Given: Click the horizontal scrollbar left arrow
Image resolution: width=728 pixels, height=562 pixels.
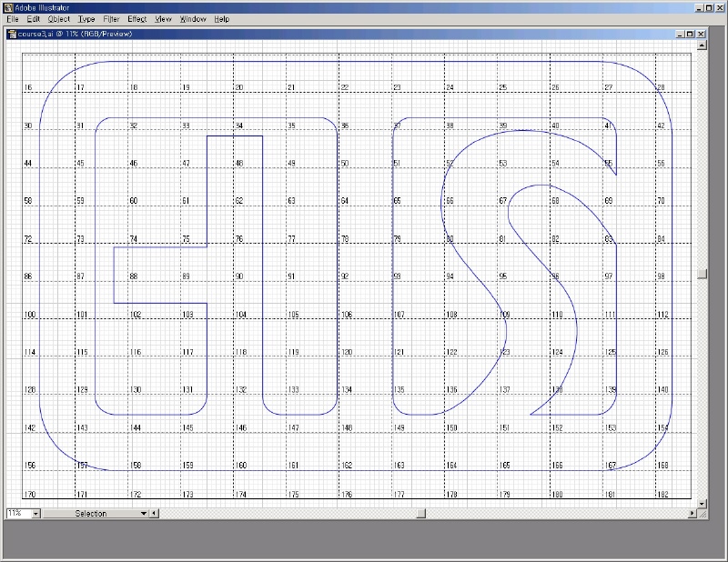Looking at the screenshot, I should click(x=154, y=513).
